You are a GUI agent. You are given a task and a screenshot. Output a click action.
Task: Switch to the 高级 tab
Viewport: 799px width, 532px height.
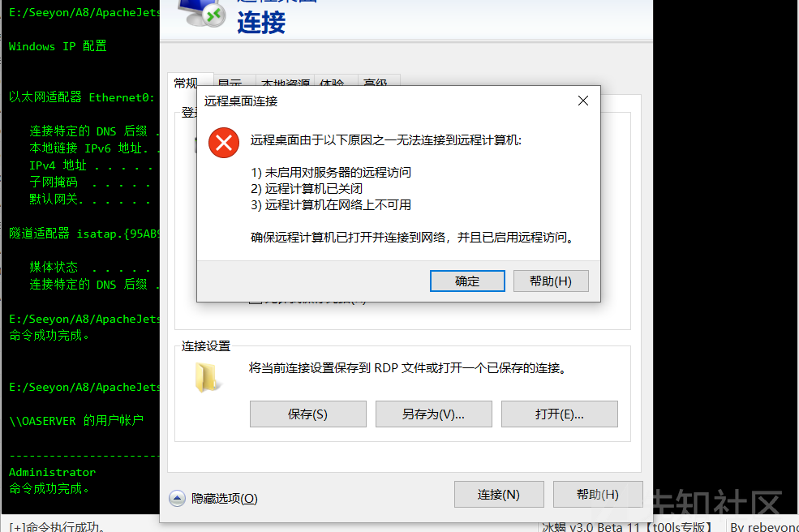[376, 82]
